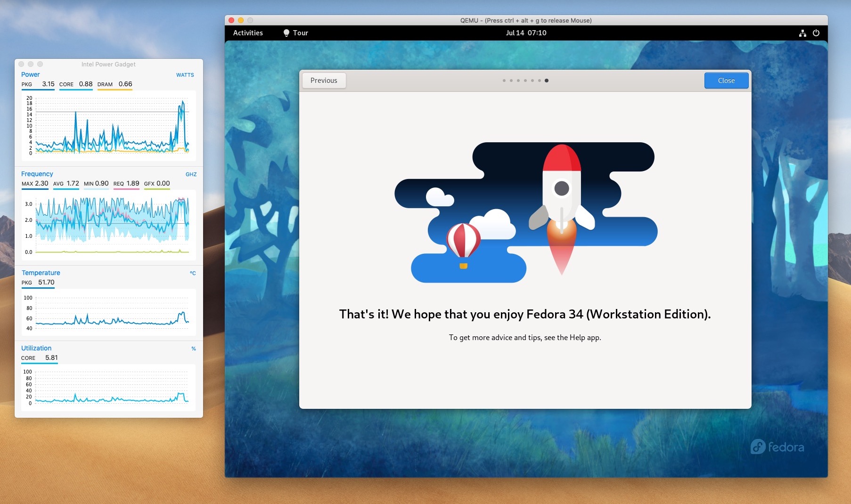851x504 pixels.
Task: Click the Temperature graph in Power Gadget
Action: 109,312
